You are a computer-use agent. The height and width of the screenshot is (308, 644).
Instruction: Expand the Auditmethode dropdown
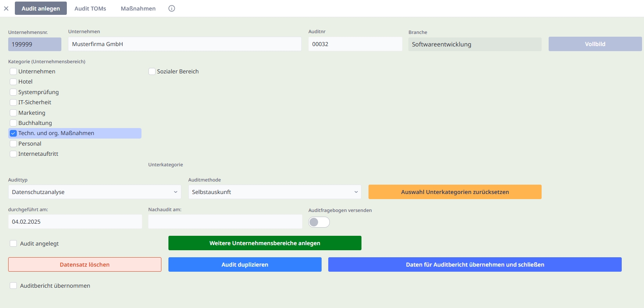tap(275, 192)
